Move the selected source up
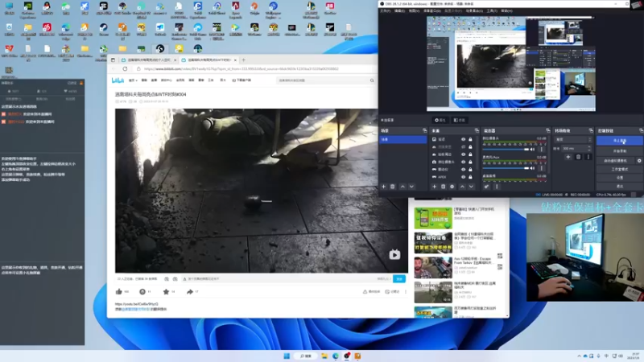 point(462,187)
